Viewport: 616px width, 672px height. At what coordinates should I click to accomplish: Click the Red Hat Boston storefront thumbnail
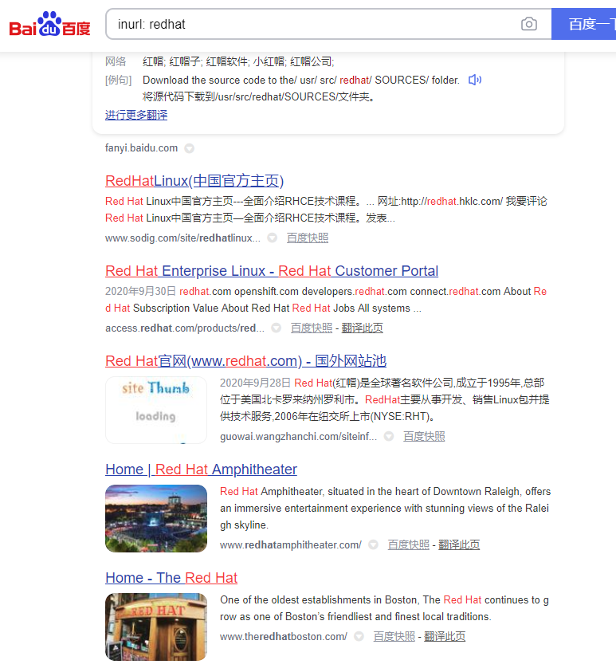156,627
